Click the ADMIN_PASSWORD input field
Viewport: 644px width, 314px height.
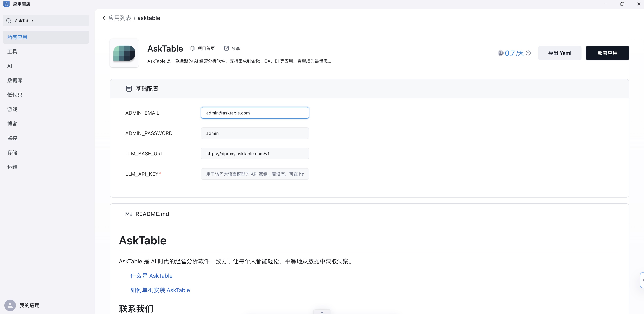pyautogui.click(x=255, y=133)
